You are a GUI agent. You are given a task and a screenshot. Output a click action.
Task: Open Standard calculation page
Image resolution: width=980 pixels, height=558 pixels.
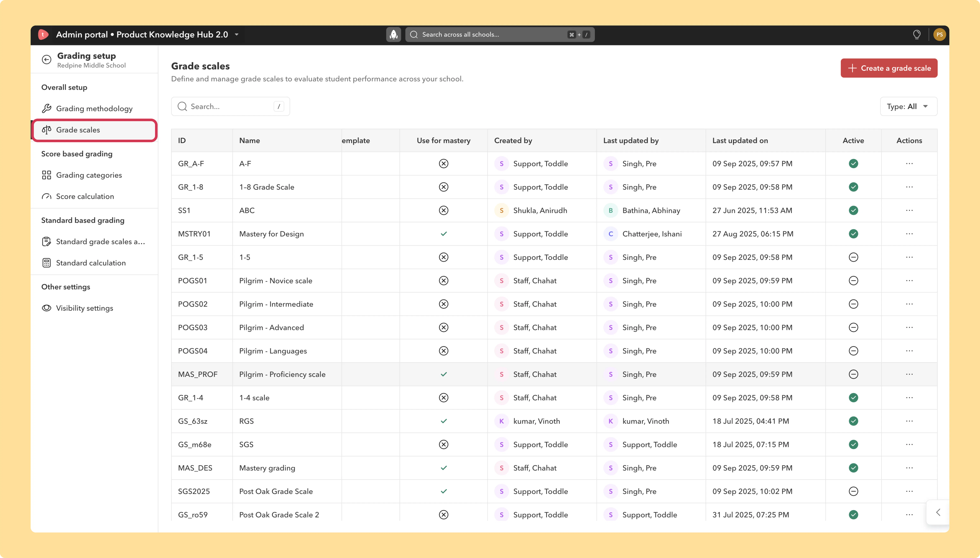pos(94,263)
